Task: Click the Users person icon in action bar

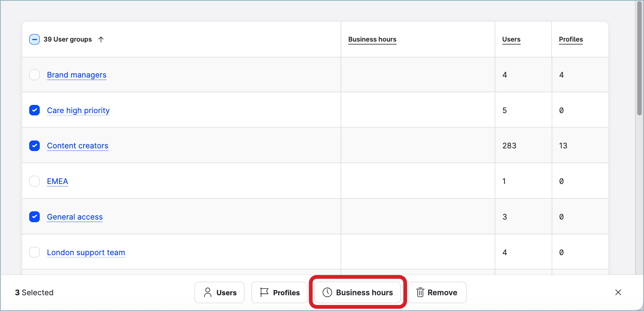Action: point(208,292)
